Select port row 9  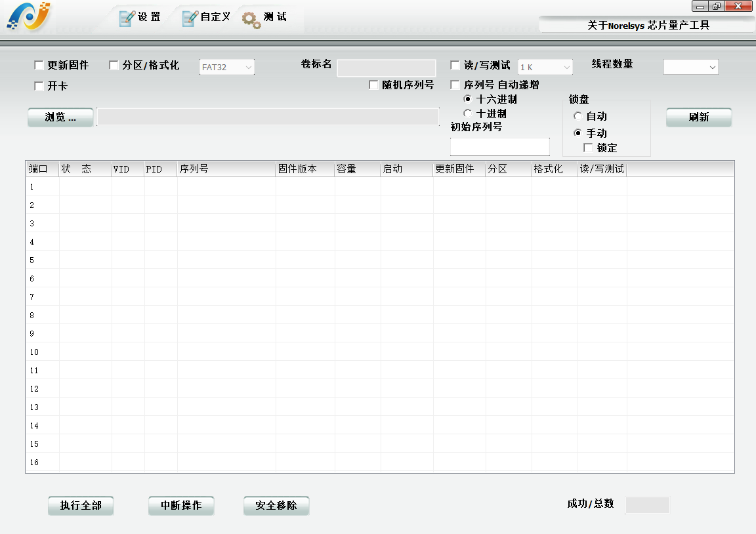[380, 333]
